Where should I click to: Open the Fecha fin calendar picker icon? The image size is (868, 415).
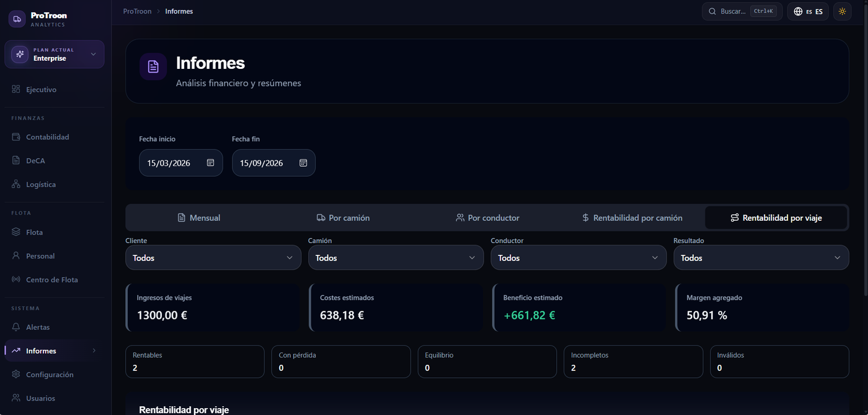(x=303, y=163)
